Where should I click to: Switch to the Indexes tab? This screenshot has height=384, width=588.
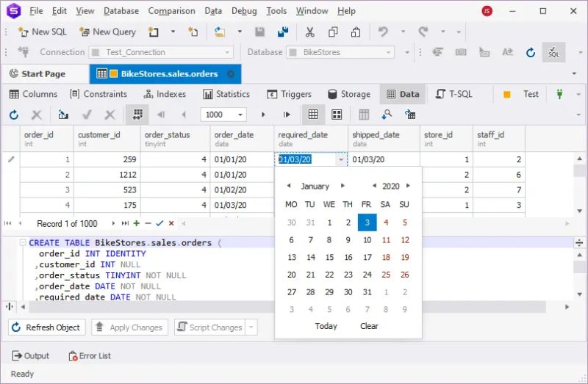click(165, 94)
